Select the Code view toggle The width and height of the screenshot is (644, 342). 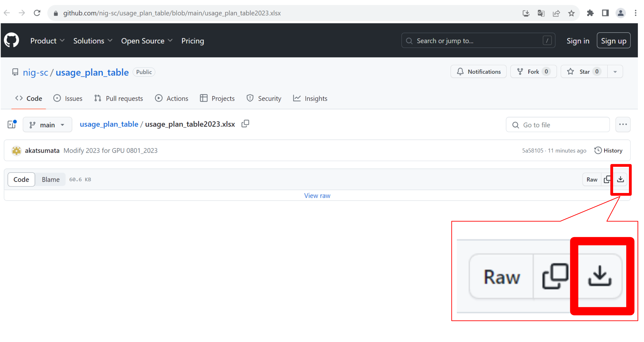pyautogui.click(x=21, y=179)
